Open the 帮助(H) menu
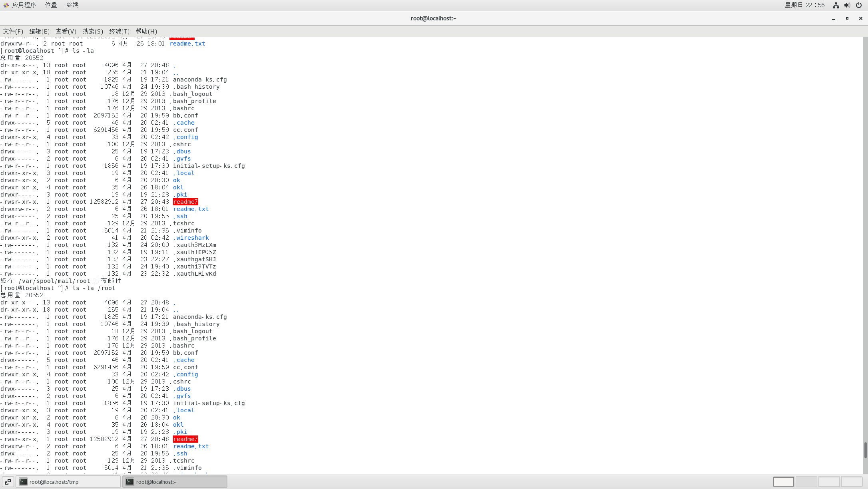Screen dimensions: 868x489 pos(146,31)
